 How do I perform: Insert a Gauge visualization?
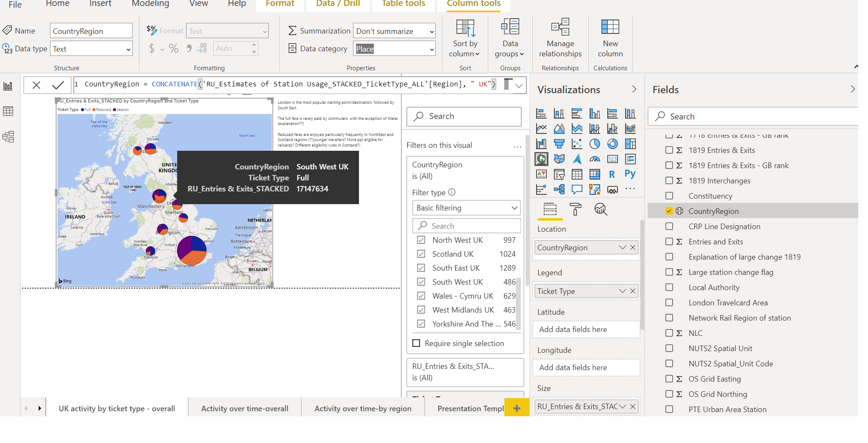[x=595, y=159]
